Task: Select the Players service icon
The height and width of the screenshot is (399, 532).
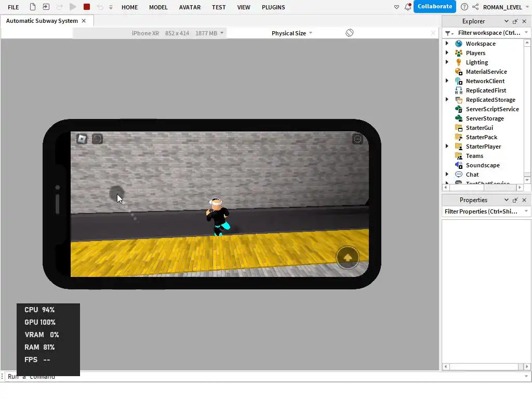Action: (459, 53)
